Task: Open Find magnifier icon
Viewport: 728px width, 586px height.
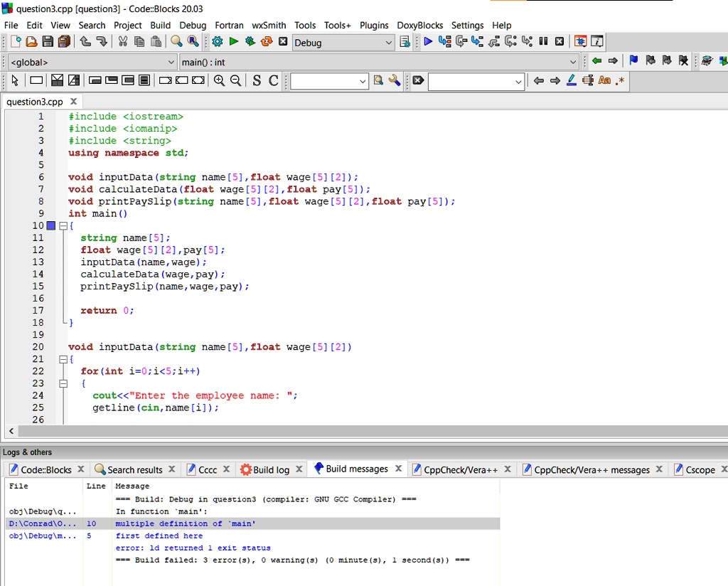Action: (176, 42)
